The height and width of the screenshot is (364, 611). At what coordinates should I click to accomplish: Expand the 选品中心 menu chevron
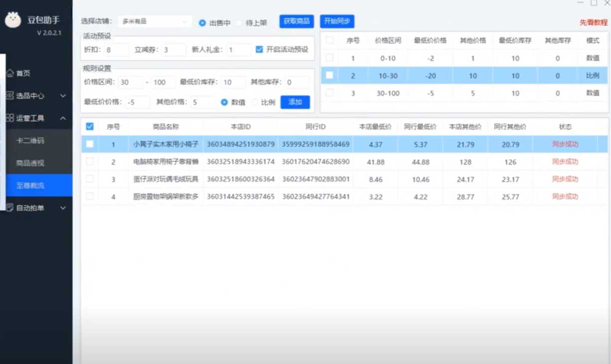point(63,96)
